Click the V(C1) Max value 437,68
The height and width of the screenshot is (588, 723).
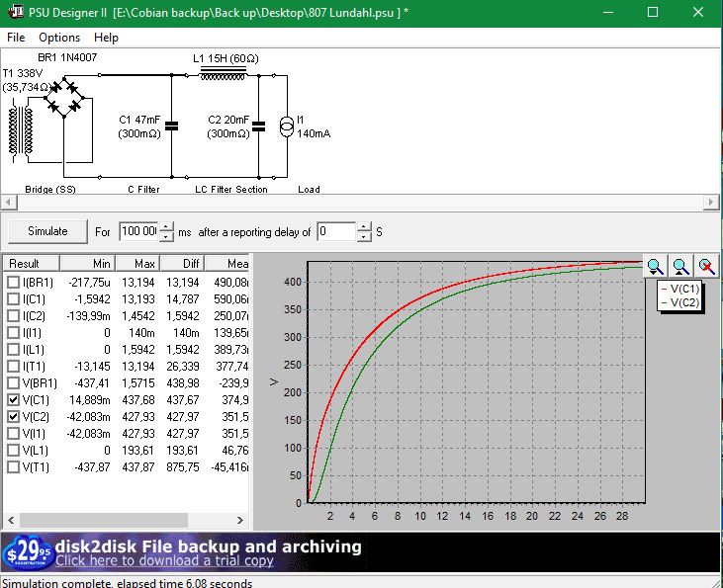[x=138, y=400]
